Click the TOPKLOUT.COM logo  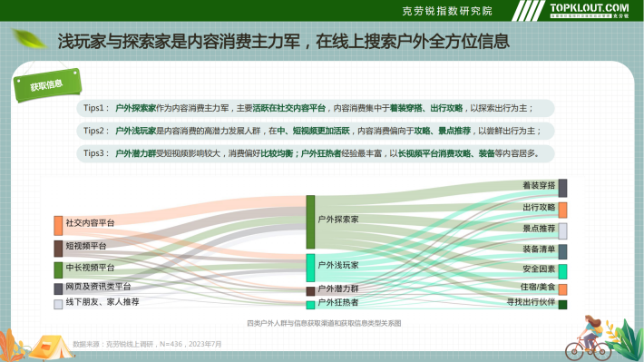click(x=590, y=10)
